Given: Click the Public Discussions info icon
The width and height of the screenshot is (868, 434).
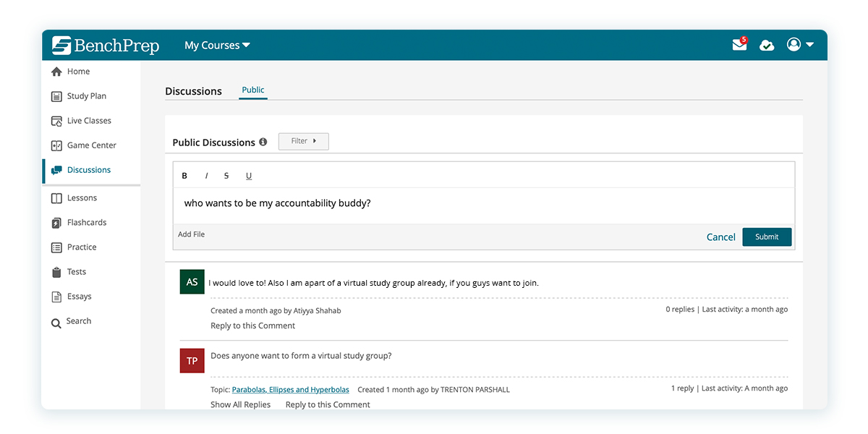Looking at the screenshot, I should pos(263,142).
